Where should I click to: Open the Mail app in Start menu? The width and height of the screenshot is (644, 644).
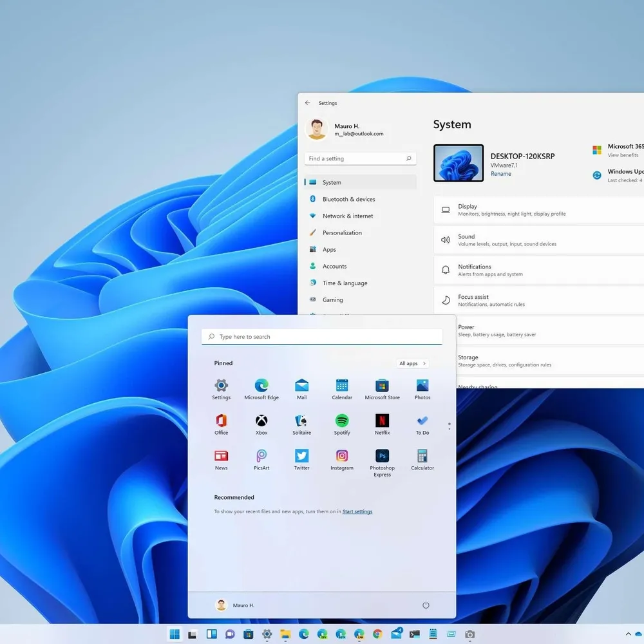pos(301,389)
